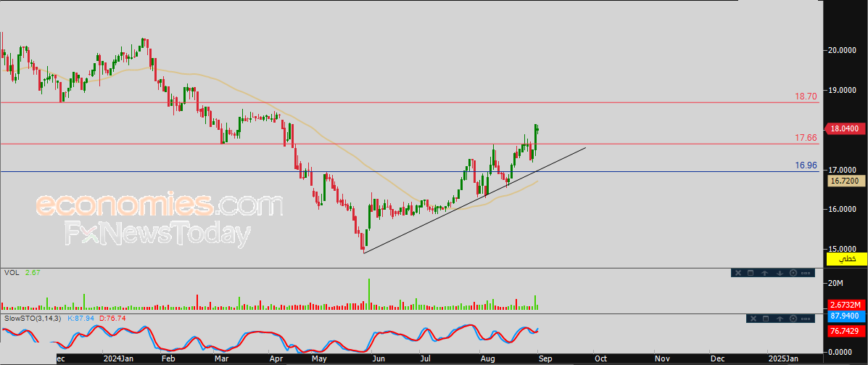Open SlowSTO panel more options
Image resolution: width=868 pixels, height=365 pixels.
coord(806,319)
